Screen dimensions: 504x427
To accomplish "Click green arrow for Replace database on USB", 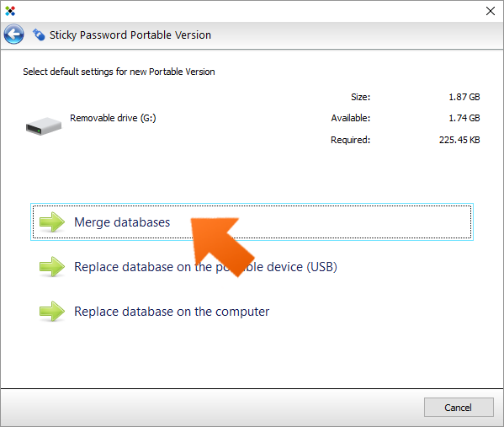I will point(52,267).
